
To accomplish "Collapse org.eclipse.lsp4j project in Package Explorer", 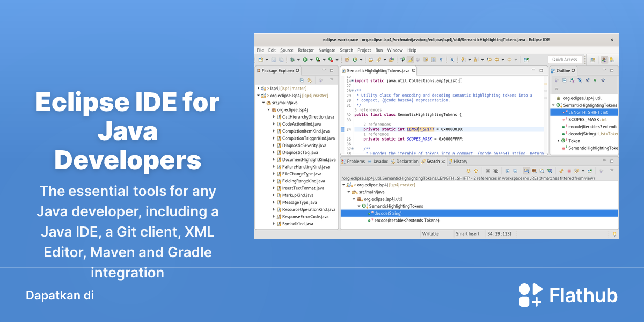I will click(x=258, y=96).
